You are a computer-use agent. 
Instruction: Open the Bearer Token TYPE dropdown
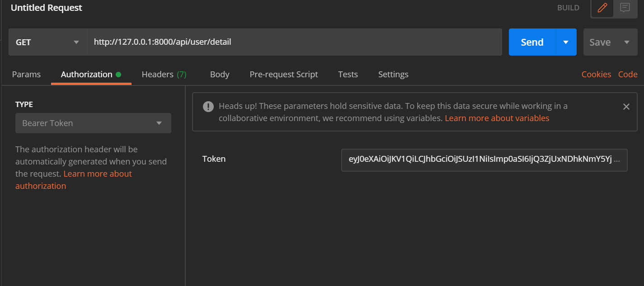(93, 123)
